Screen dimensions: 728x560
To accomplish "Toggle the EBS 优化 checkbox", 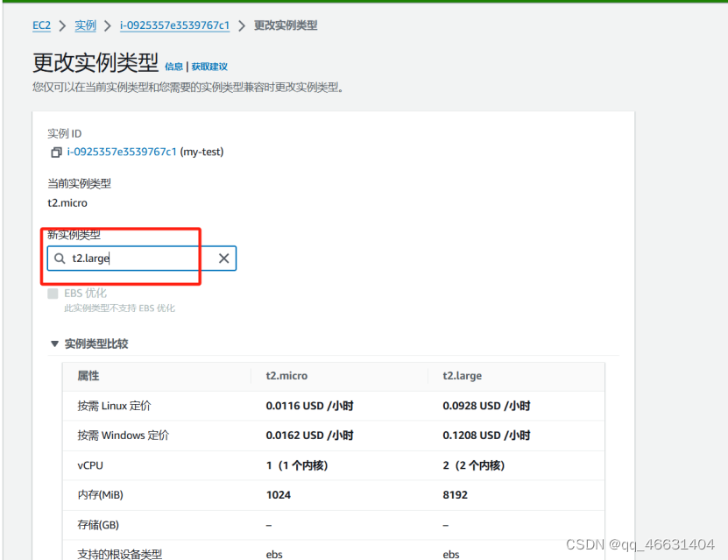I will pyautogui.click(x=53, y=294).
